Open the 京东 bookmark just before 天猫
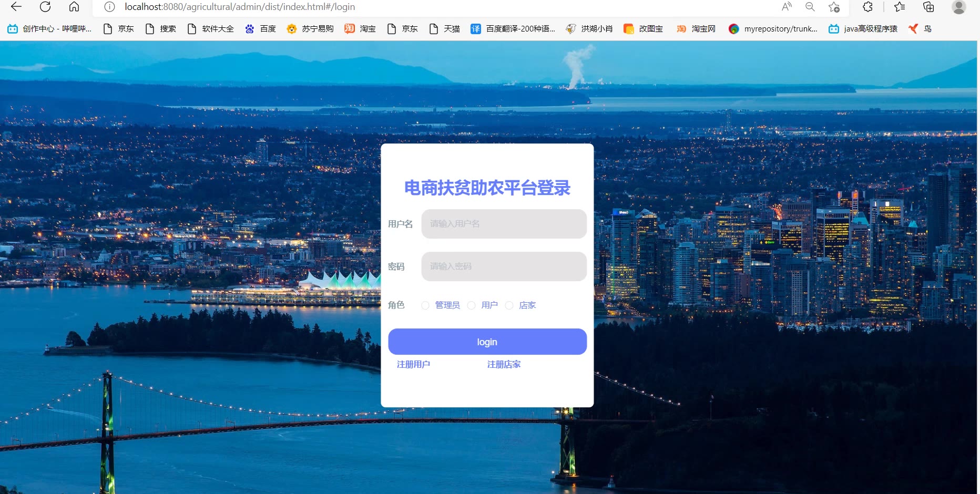Viewport: 980px width, 494px height. point(402,29)
